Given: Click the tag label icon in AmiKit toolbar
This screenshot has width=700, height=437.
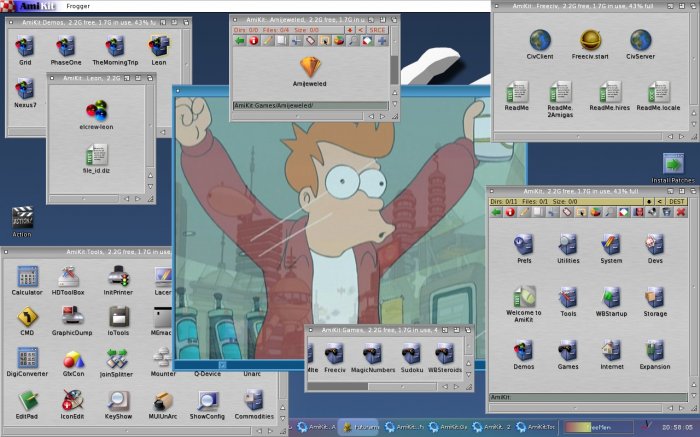Looking at the screenshot, I should coord(567,212).
